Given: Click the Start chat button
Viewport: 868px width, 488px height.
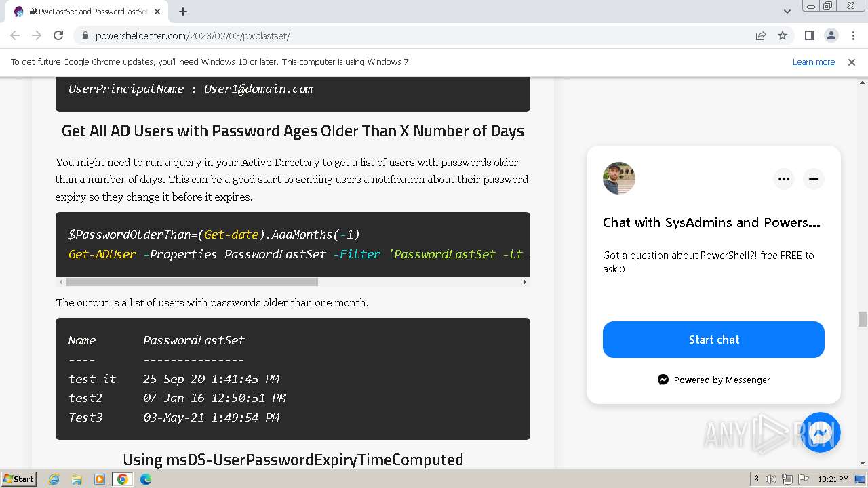Looking at the screenshot, I should [x=713, y=340].
